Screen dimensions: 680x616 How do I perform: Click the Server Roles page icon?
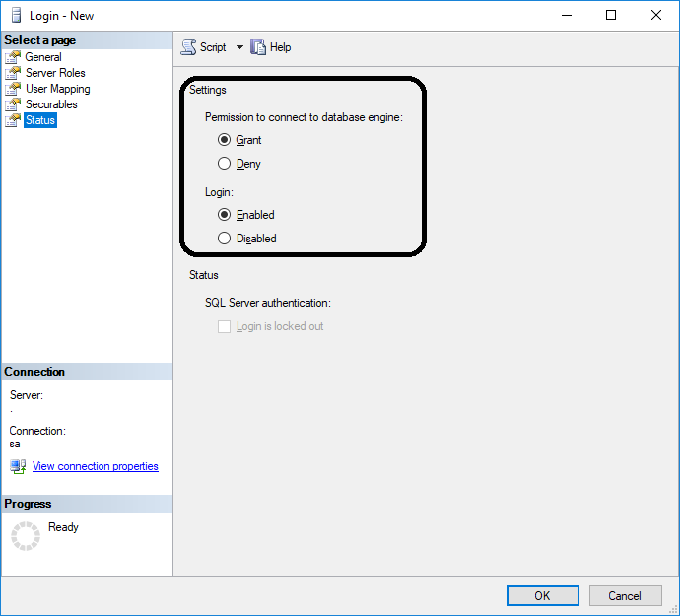pos(13,73)
